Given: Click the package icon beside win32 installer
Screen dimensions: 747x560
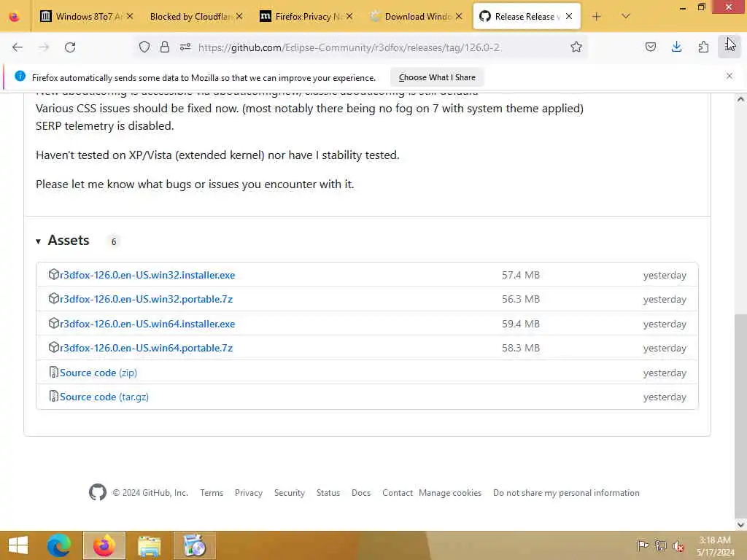Looking at the screenshot, I should pyautogui.click(x=53, y=275).
